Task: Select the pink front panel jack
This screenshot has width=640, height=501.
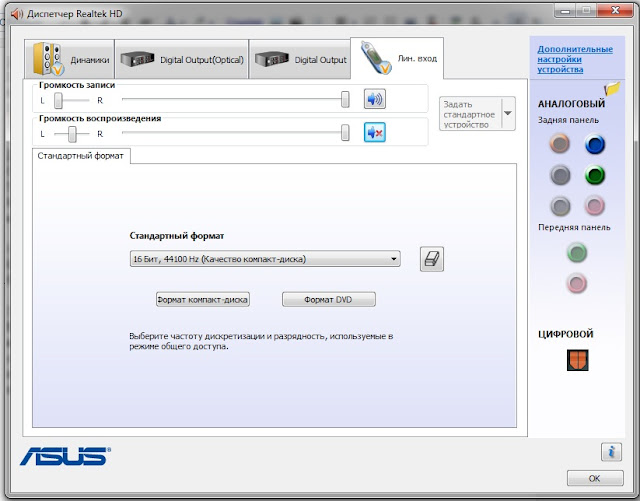Action: tap(577, 283)
